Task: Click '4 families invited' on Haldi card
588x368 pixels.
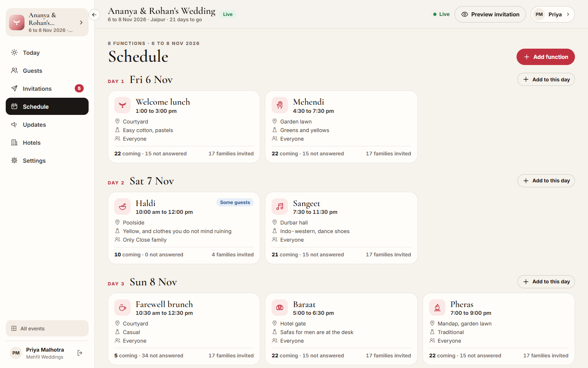Action: 233,254
